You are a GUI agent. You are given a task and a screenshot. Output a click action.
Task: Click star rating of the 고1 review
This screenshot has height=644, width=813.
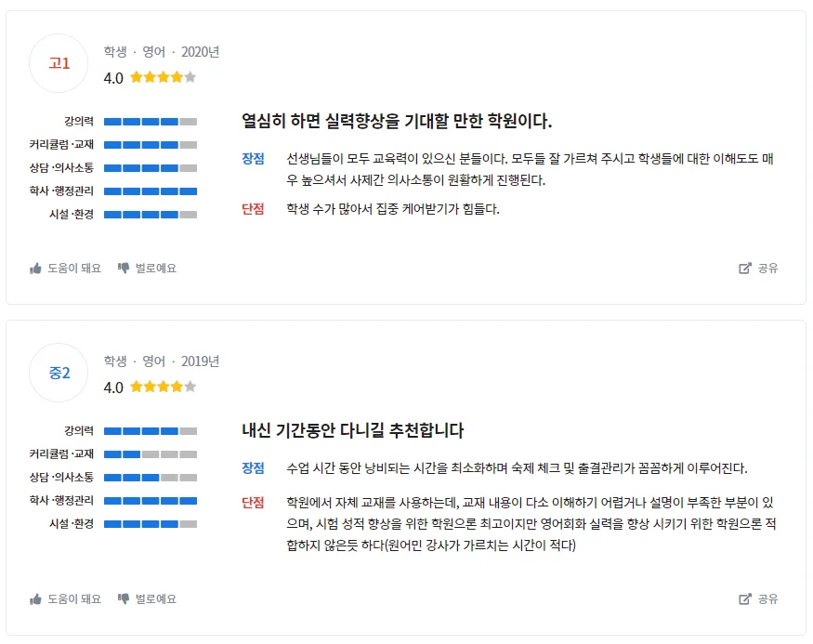[x=163, y=78]
